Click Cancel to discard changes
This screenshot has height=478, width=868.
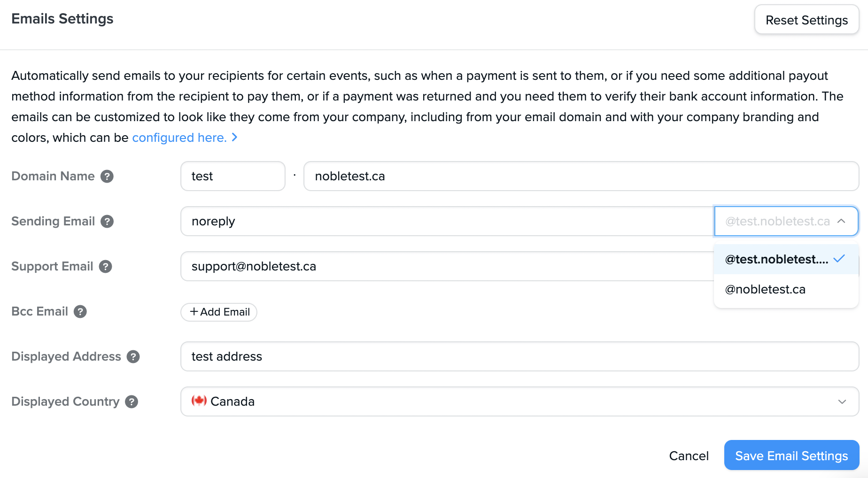click(689, 455)
